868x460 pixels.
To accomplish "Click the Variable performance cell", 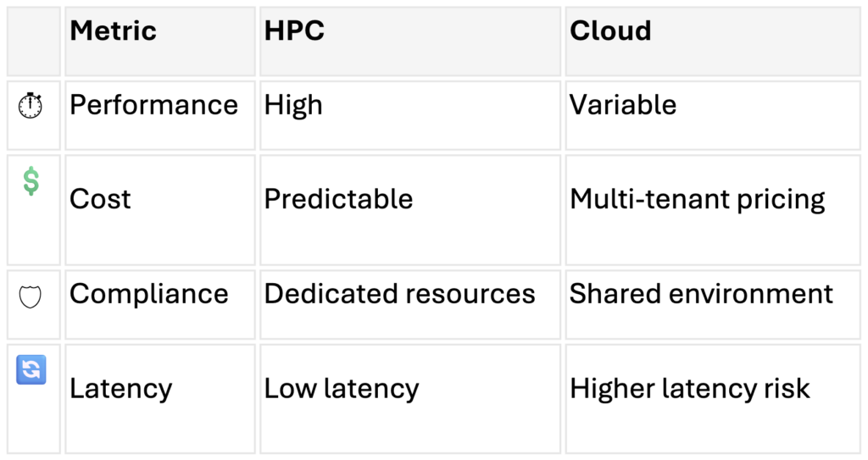I will pyautogui.click(x=623, y=105).
